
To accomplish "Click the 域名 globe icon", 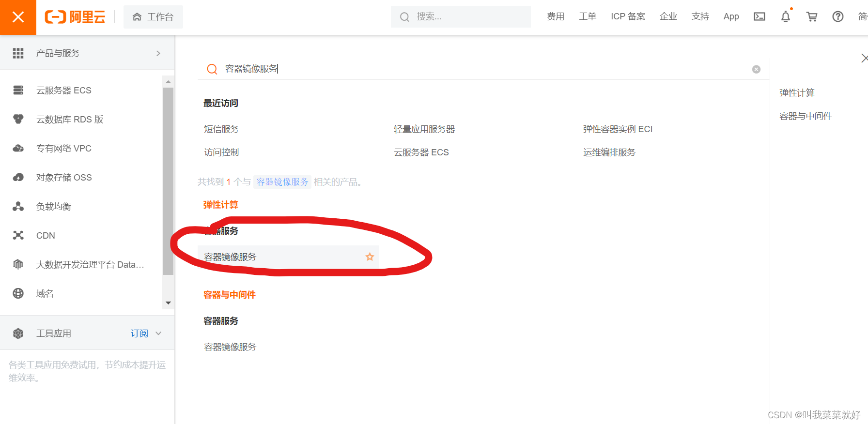I will tap(18, 293).
